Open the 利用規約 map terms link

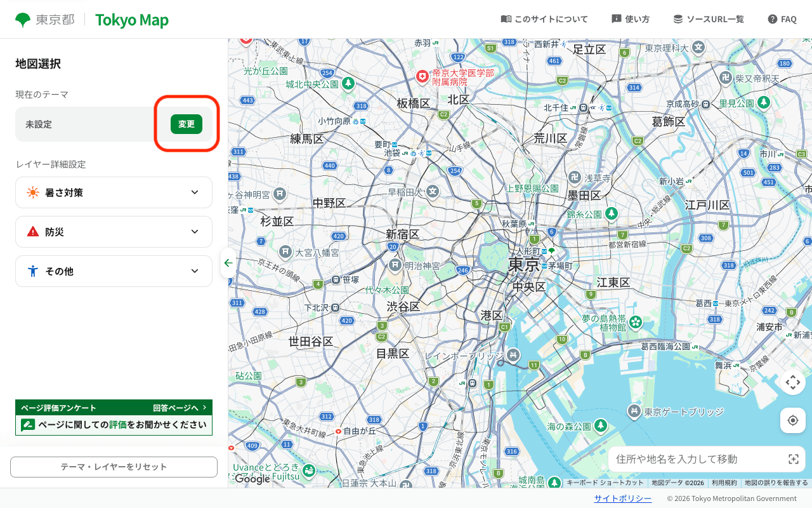[724, 483]
